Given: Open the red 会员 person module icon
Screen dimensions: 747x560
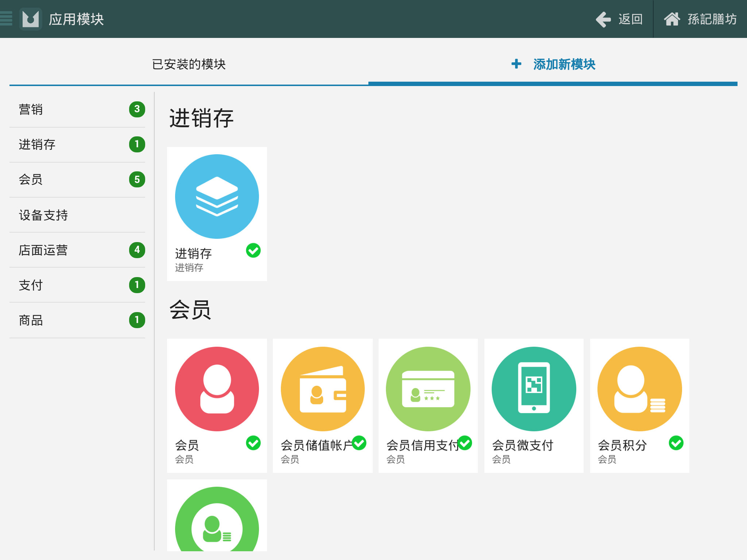Looking at the screenshot, I should 217,389.
